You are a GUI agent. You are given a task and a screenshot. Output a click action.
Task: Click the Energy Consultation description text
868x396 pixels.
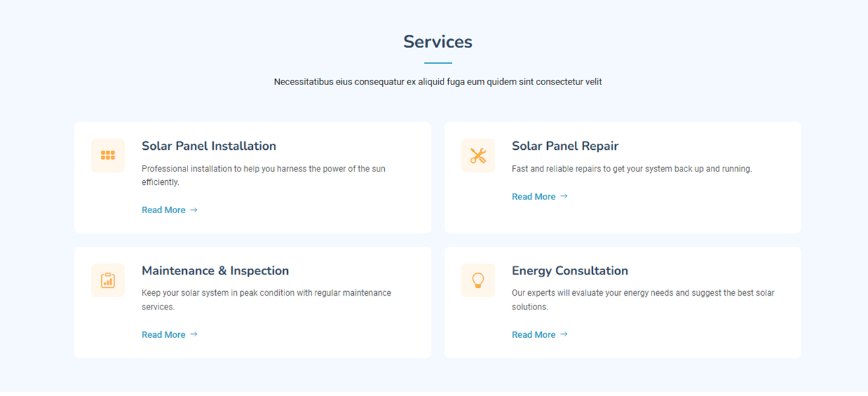pos(642,293)
